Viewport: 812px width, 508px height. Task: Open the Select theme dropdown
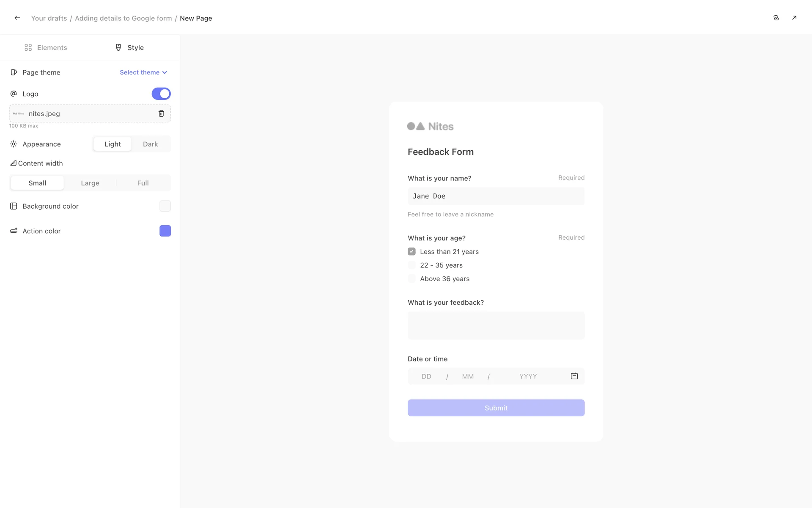pos(143,72)
